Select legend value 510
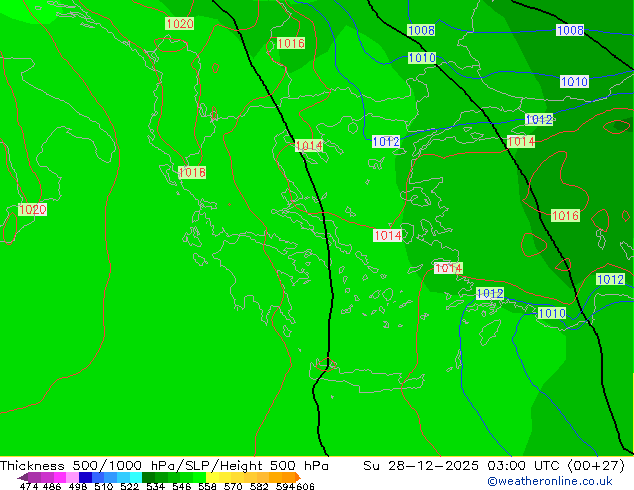This screenshot has width=634, height=490. 104,486
